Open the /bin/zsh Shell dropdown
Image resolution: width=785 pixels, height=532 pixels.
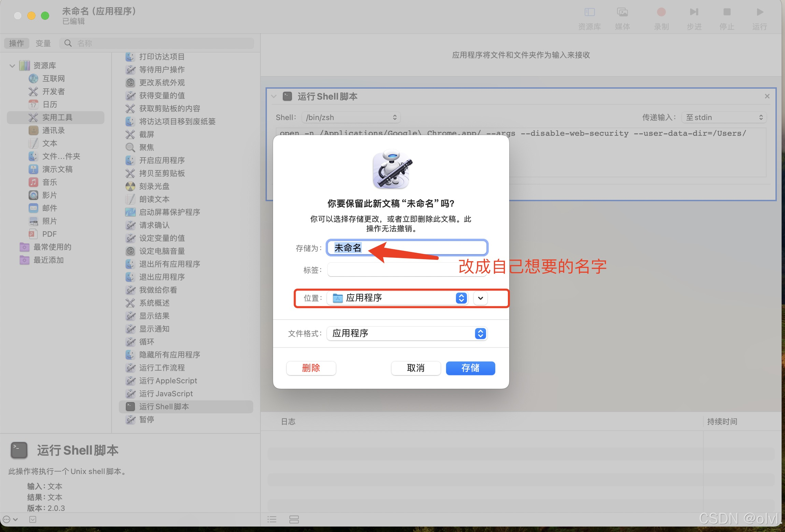351,117
